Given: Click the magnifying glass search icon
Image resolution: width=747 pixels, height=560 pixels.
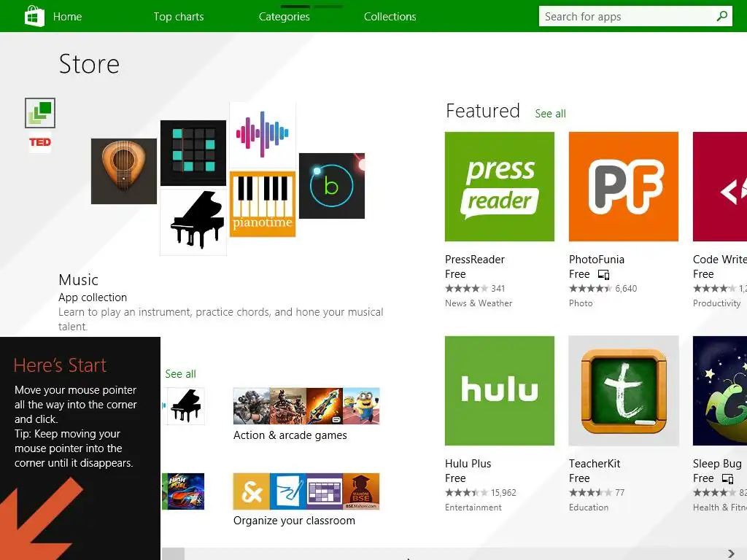Looking at the screenshot, I should coord(721,16).
